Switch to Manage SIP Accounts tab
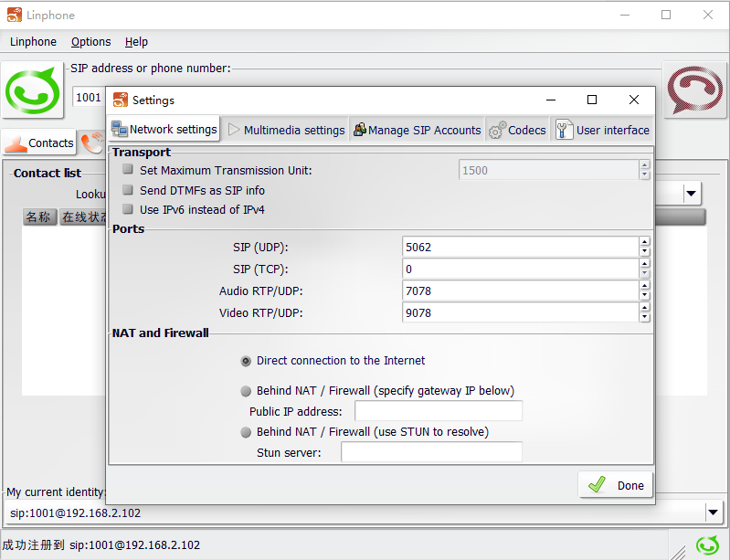The height and width of the screenshot is (560, 730). click(418, 130)
